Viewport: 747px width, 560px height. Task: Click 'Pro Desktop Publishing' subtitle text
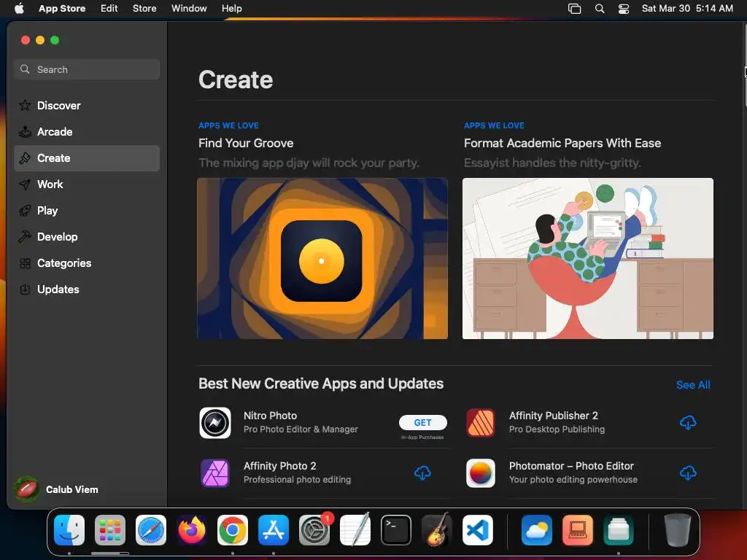pos(557,429)
